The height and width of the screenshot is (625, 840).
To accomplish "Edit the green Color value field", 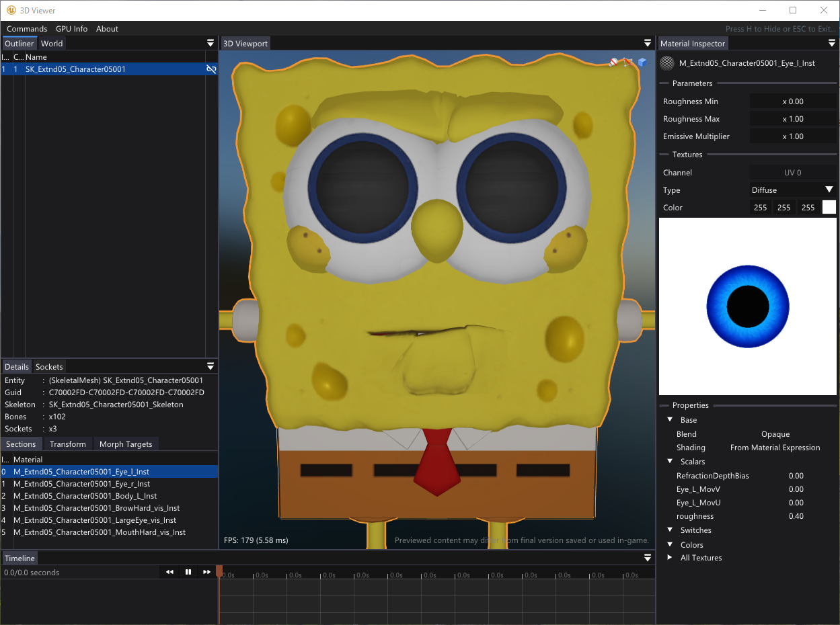I will (784, 208).
